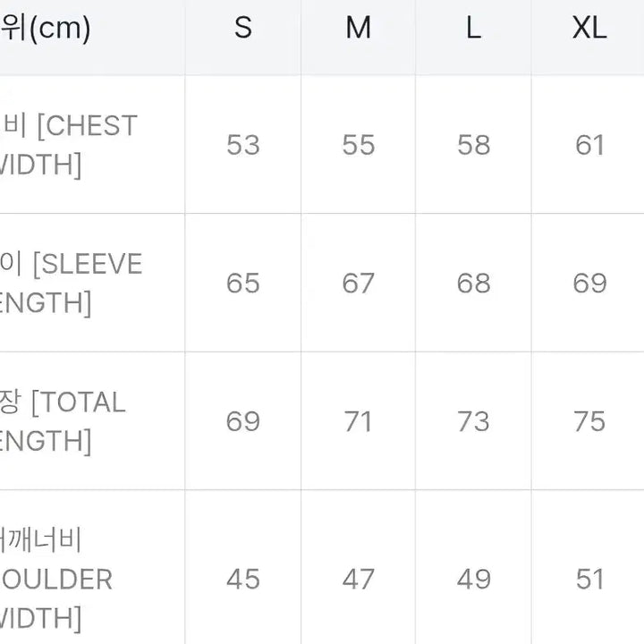644x644 pixels.
Task: Select total length value 73 for L
Action: point(473,421)
